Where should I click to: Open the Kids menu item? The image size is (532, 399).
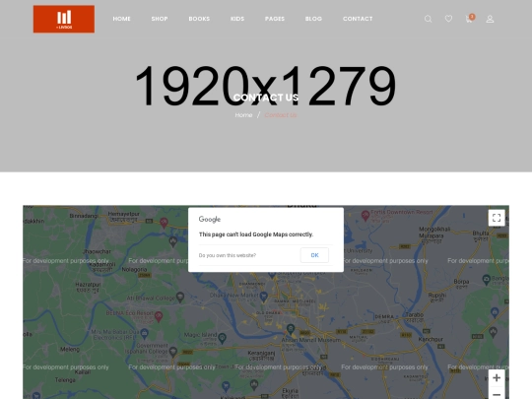click(x=237, y=19)
